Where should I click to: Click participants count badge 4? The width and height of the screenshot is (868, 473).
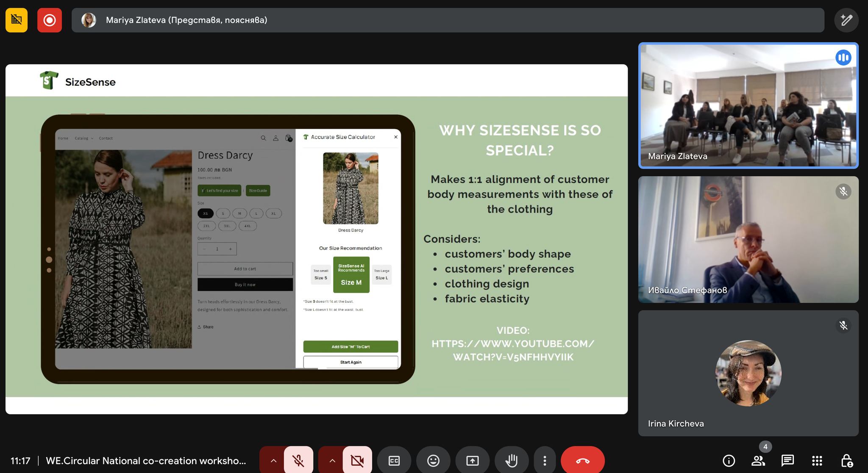[765, 446]
